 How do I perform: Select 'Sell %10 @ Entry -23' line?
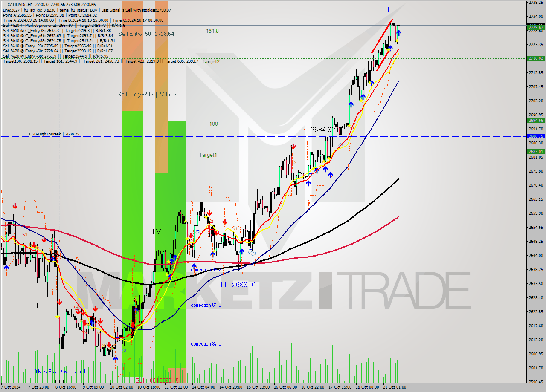(58, 46)
